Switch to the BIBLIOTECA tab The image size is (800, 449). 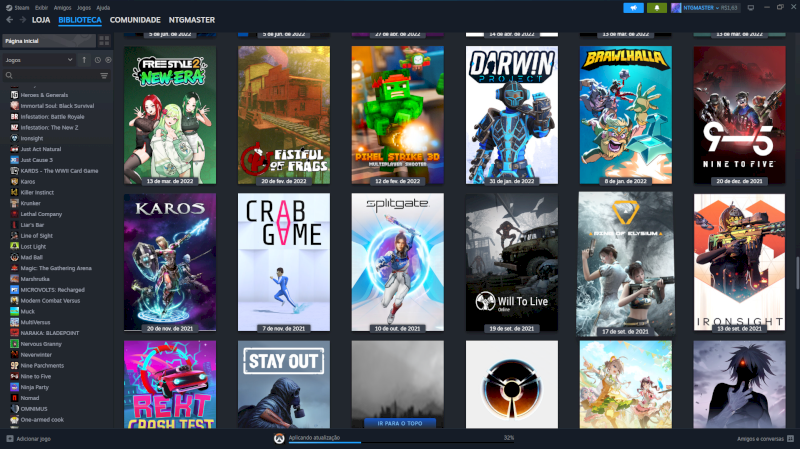coord(80,20)
